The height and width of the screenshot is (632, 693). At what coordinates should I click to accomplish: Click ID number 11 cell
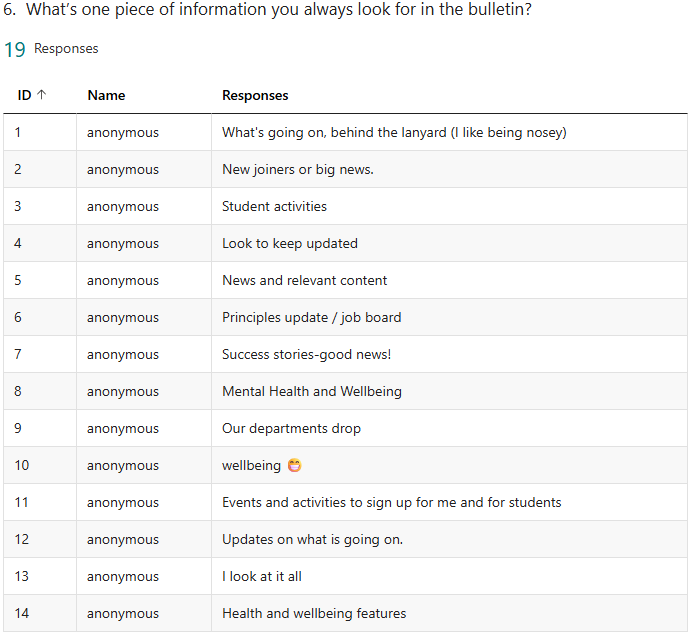point(22,502)
